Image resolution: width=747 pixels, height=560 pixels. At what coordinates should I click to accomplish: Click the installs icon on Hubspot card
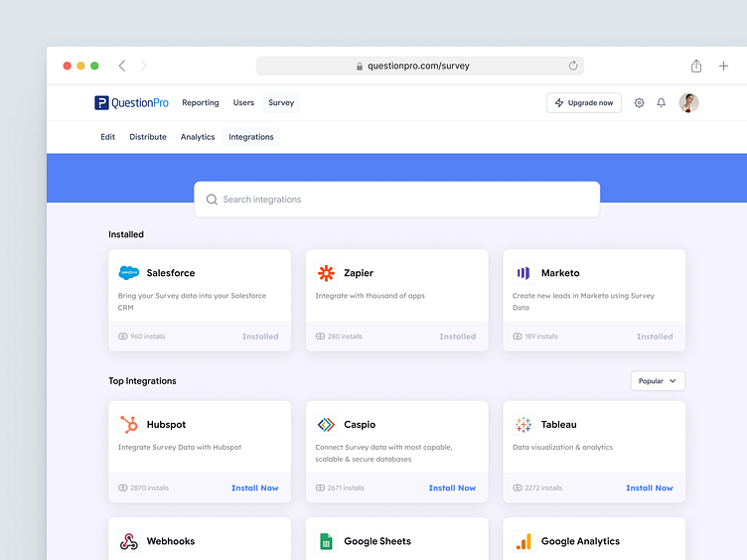coord(123,488)
